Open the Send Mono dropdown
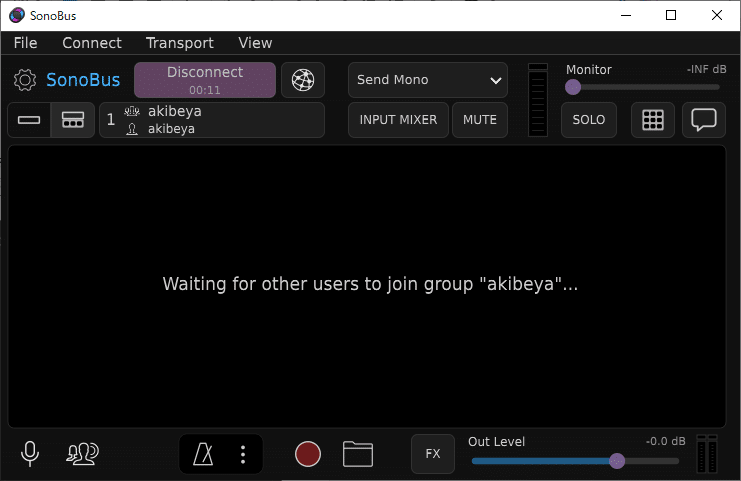 point(428,80)
